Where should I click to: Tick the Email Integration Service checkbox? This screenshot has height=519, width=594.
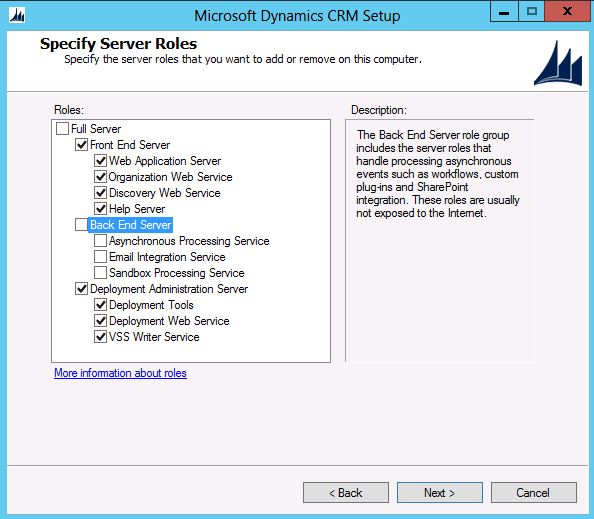point(100,256)
